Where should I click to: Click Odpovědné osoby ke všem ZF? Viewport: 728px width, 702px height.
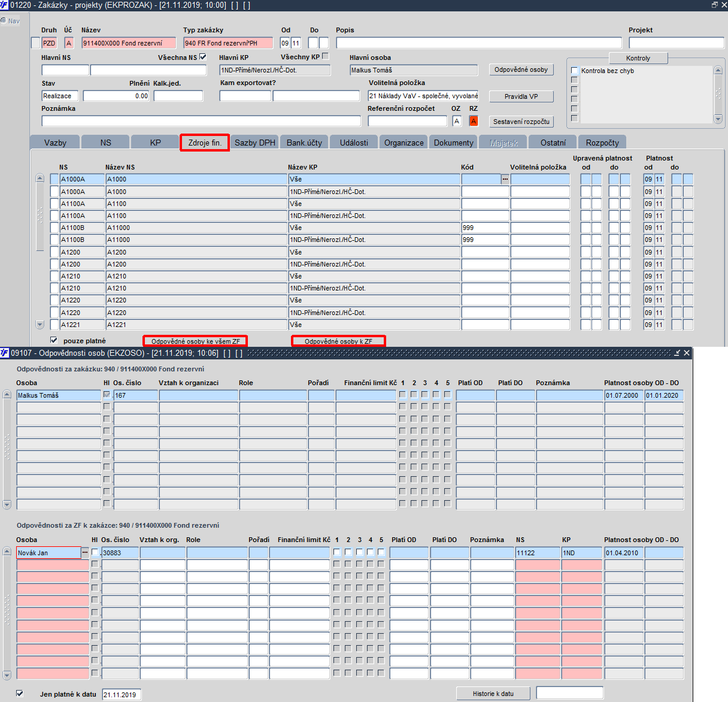point(195,341)
